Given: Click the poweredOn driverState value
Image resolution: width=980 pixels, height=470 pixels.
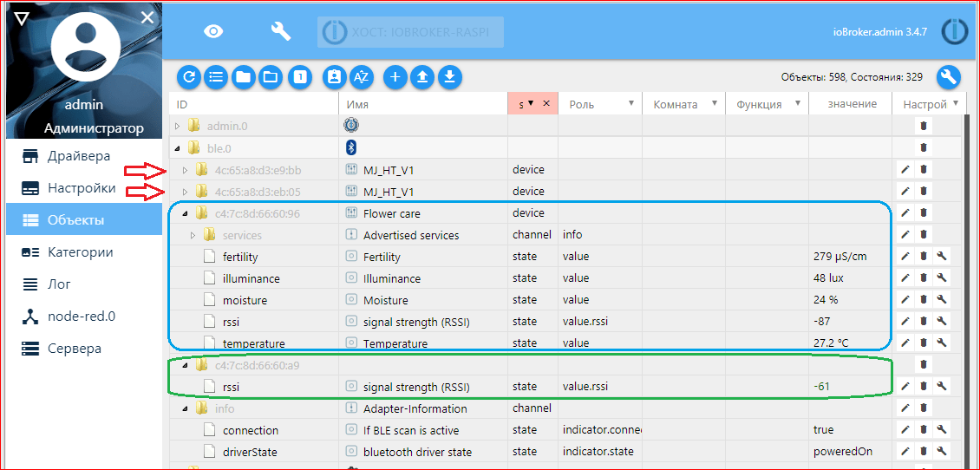Looking at the screenshot, I should pos(842,452).
